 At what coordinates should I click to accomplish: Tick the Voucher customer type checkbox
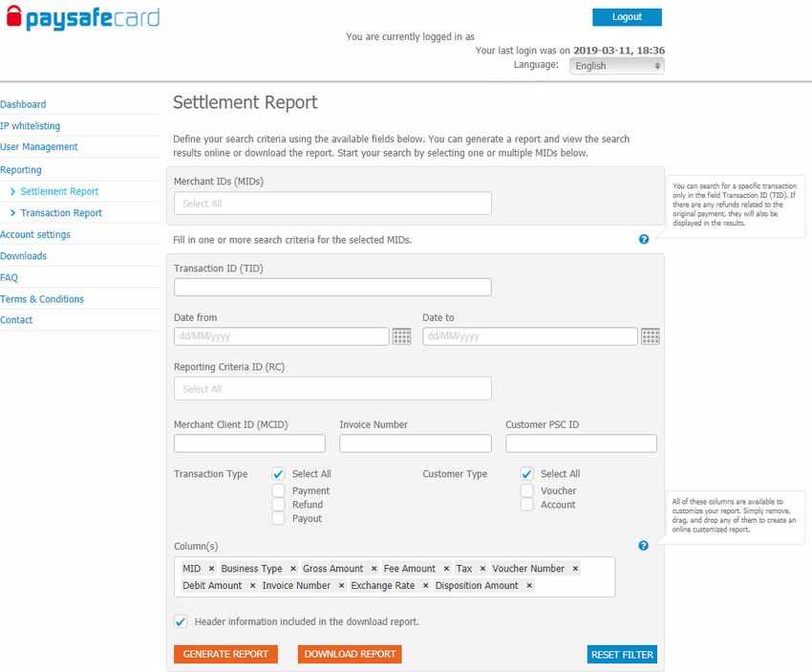tap(526, 490)
